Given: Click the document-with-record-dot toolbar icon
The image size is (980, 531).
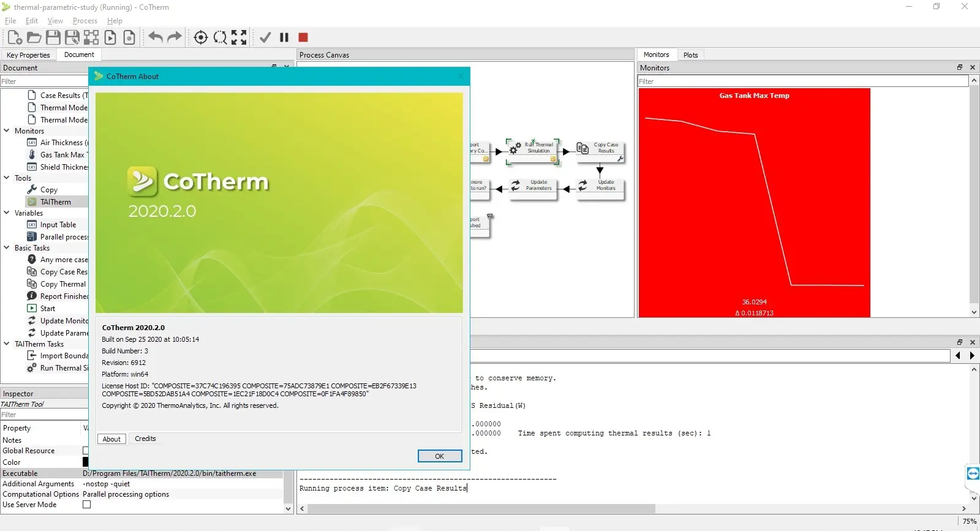Looking at the screenshot, I should [x=129, y=37].
